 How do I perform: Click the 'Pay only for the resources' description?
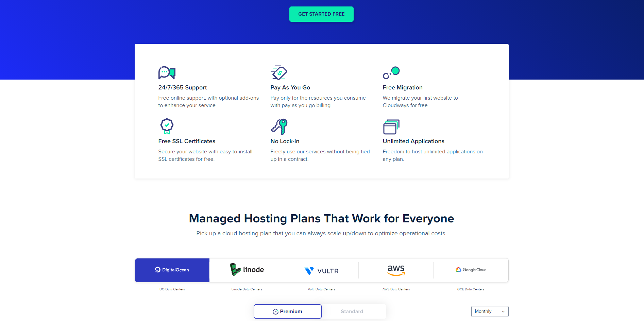[318, 102]
